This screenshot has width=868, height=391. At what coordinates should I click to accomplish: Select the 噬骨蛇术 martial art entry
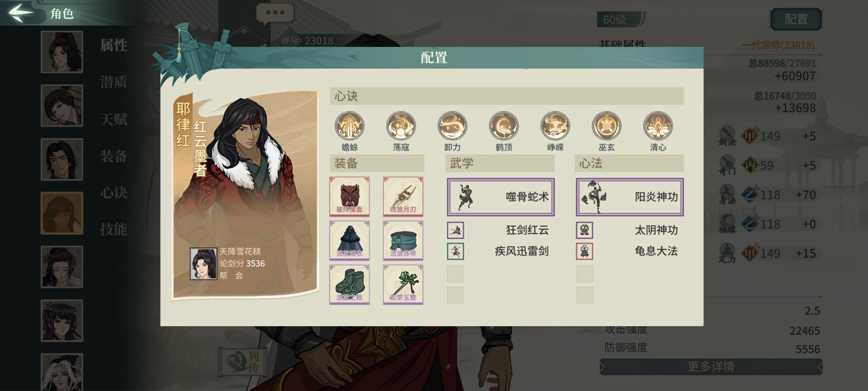tap(501, 197)
